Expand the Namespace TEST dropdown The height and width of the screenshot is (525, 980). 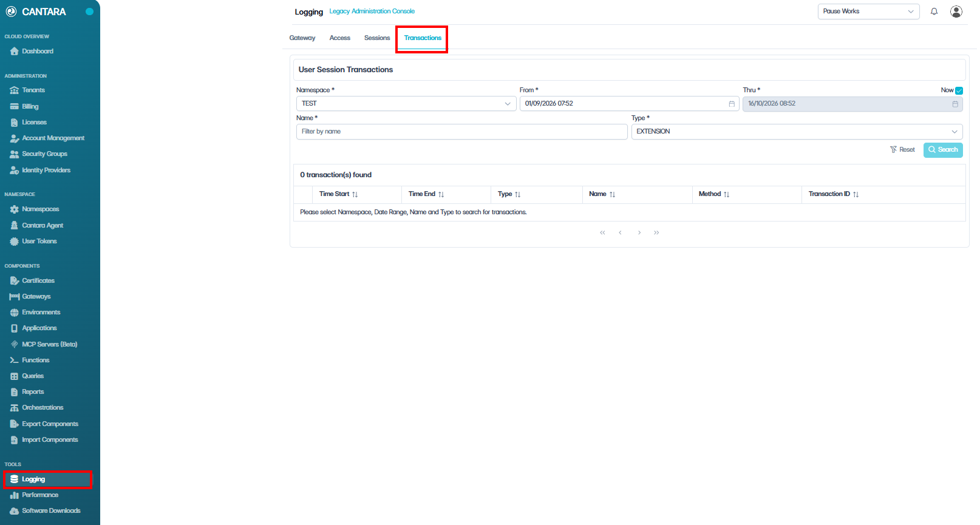[406, 104]
